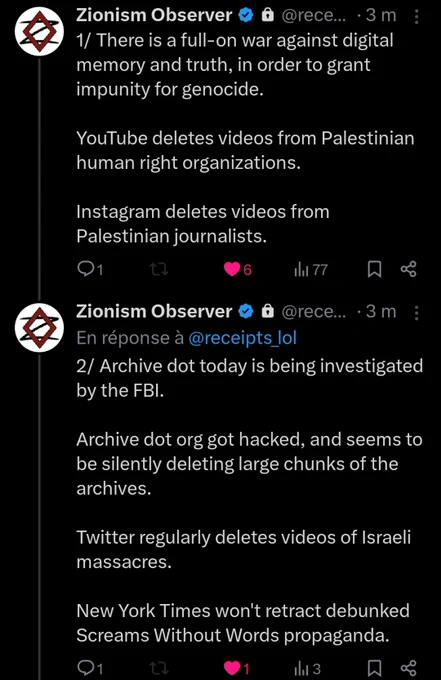Share the second tweet
Viewport: 441px width, 680px height.
click(x=408, y=668)
